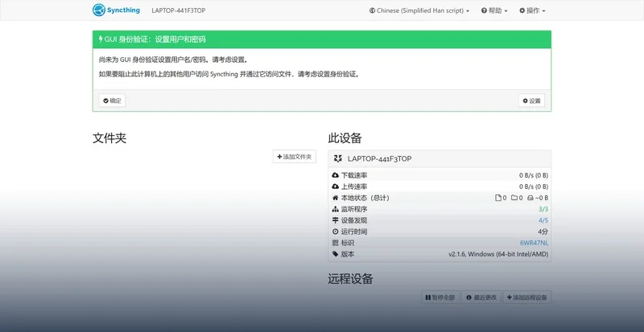Open the Chinese (Simplified Han script) language dropdown
Image resolution: width=644 pixels, height=332 pixels.
pyautogui.click(x=419, y=10)
